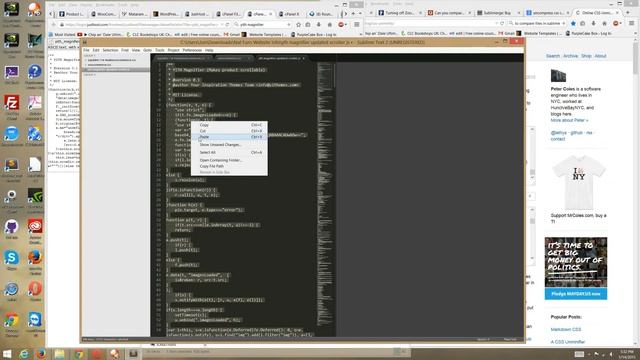Switch to Sublime Text in the taskbar
The image size is (640, 360).
click(x=133, y=354)
